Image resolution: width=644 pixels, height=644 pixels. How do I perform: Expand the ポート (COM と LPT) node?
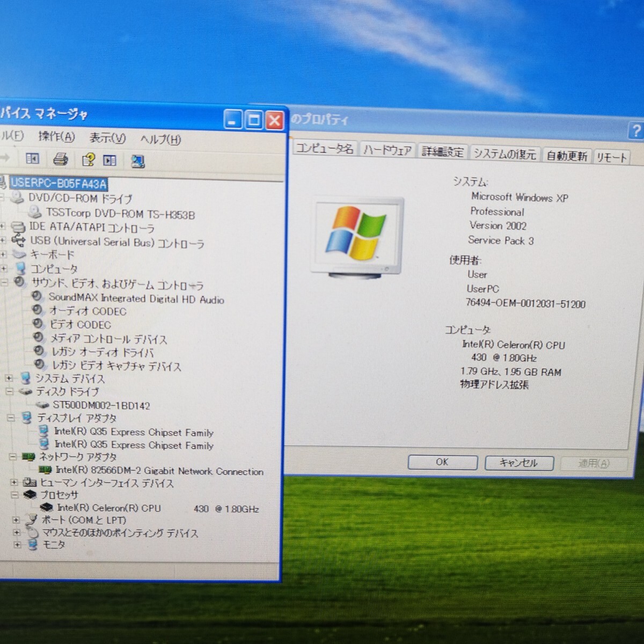coord(16,519)
